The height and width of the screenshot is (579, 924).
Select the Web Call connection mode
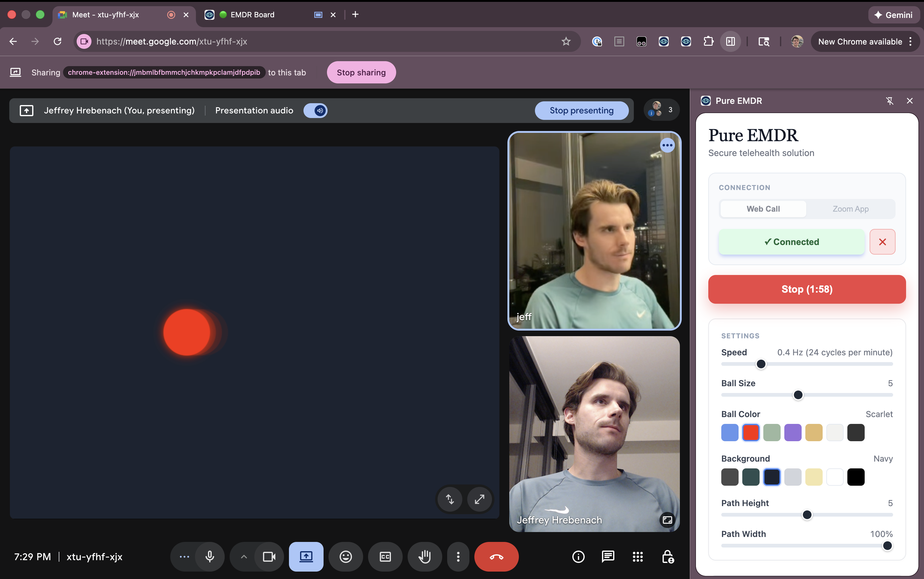point(763,209)
